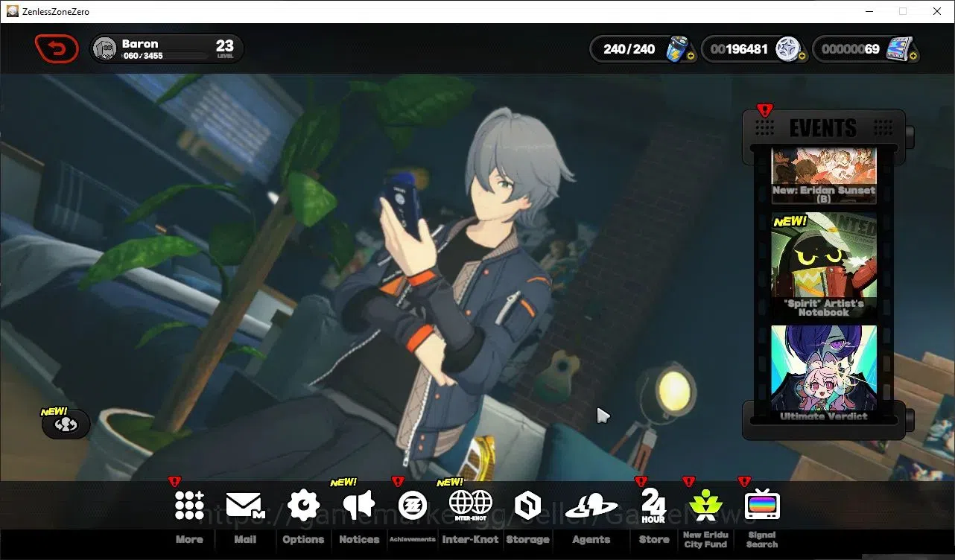Click the New Eridu City Fund label
Image resolution: width=955 pixels, height=560 pixels.
click(705, 540)
